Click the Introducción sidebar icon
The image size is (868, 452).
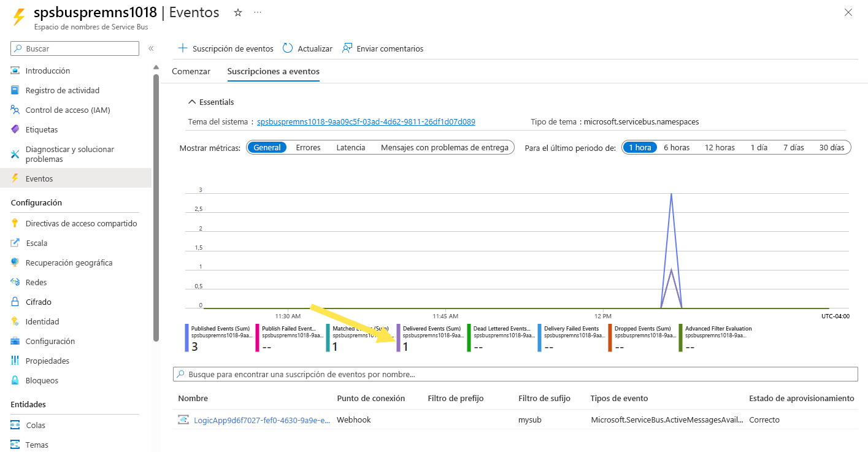[15, 71]
